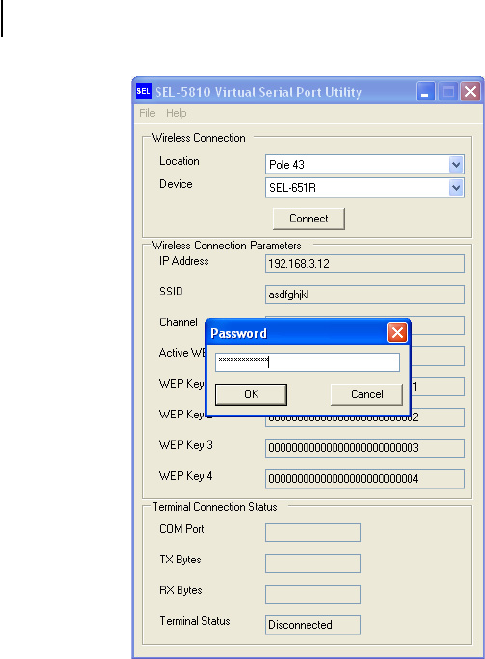
Task: Open the File menu
Action: coord(147,113)
